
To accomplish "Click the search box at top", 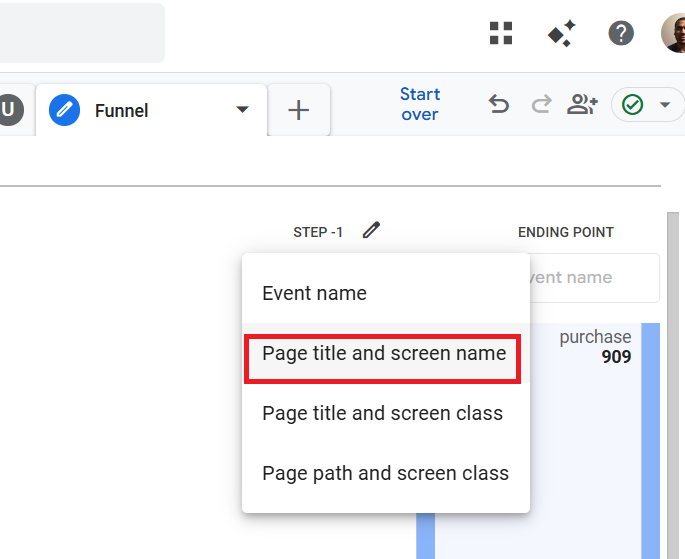I will 80,33.
